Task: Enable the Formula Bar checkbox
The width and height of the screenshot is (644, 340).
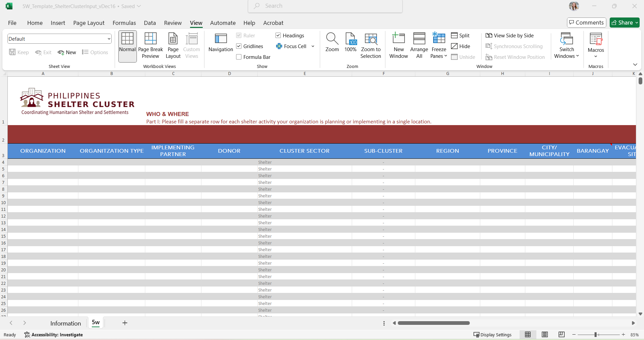Action: tap(239, 57)
